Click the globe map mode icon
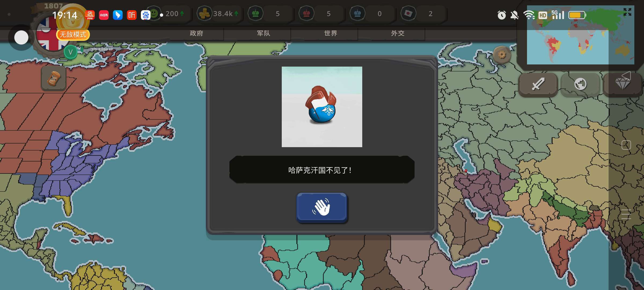 pos(580,84)
